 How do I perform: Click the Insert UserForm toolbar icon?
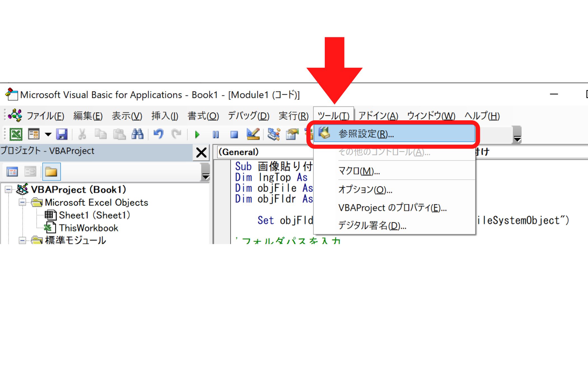(34, 135)
